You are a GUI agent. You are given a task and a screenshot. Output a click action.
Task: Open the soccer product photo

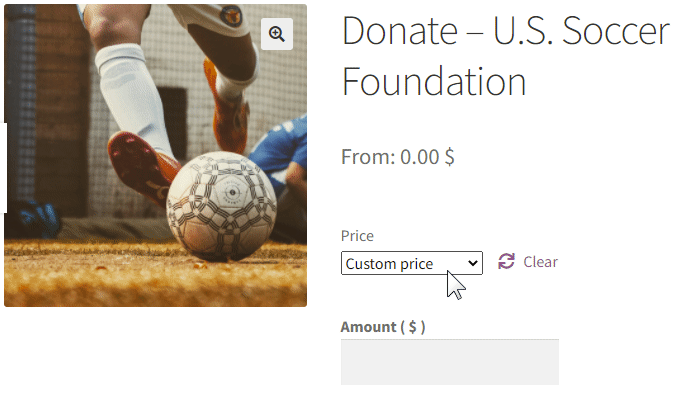tap(156, 156)
